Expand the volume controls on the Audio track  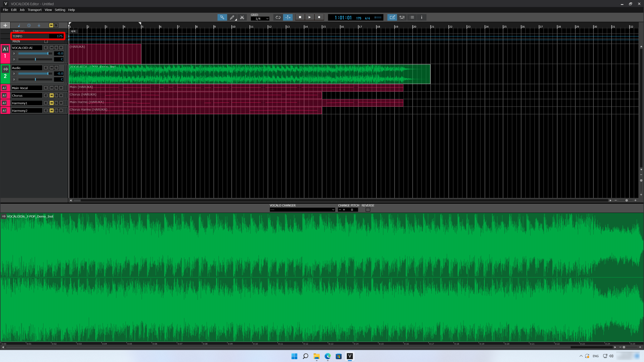[14, 74]
